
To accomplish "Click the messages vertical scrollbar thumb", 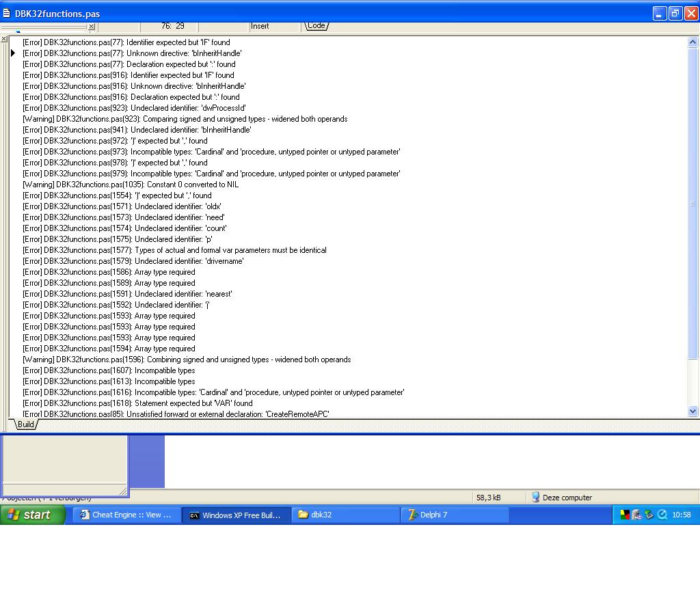I will pos(692,203).
